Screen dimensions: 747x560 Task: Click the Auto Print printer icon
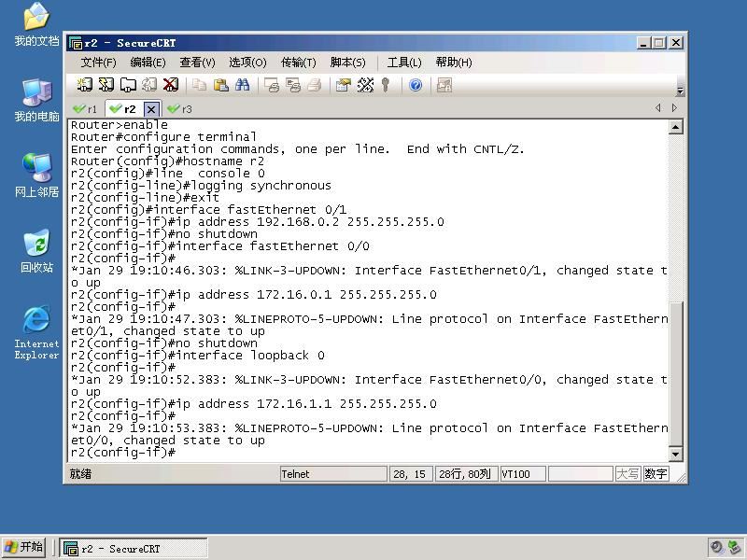(315, 85)
